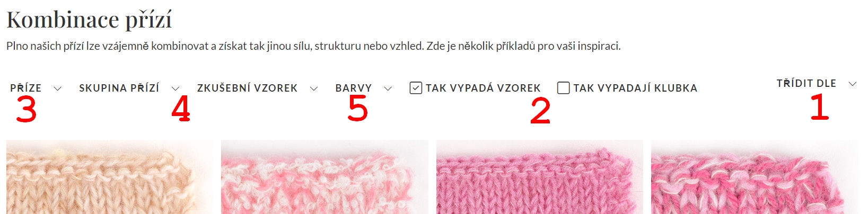Open the BARVY color filter dropdown
Screen dimensions: 868x214
coord(364,88)
